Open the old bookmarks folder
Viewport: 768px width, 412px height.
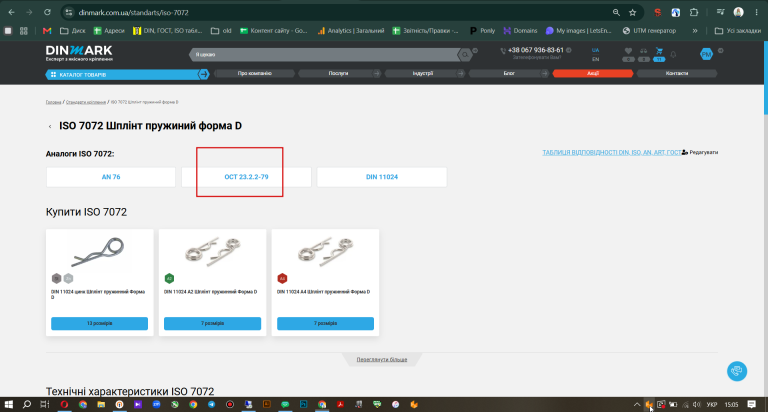pos(221,30)
